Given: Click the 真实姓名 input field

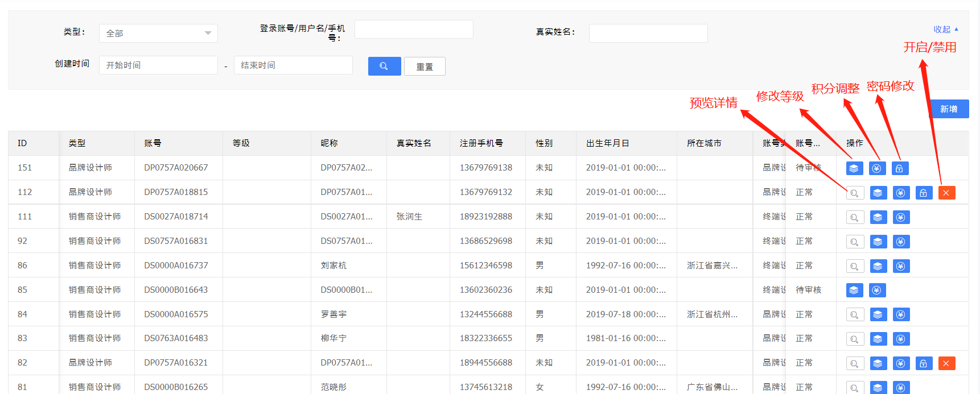Looking at the screenshot, I should point(648,33).
